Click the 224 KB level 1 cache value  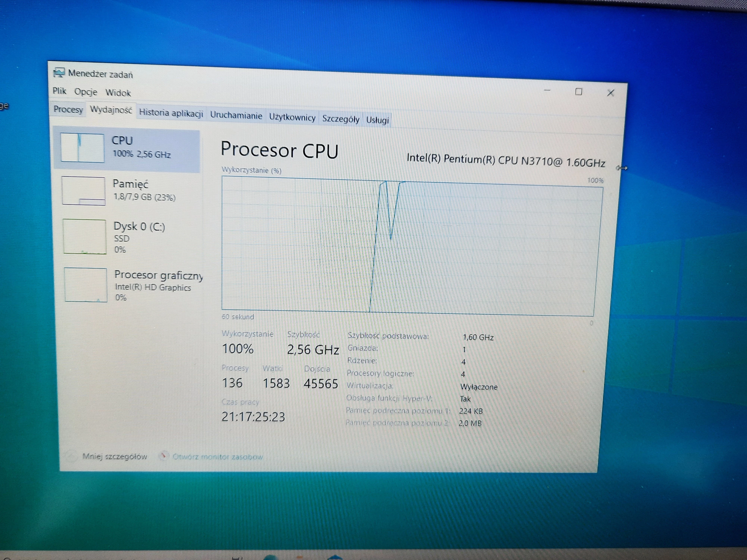471,411
